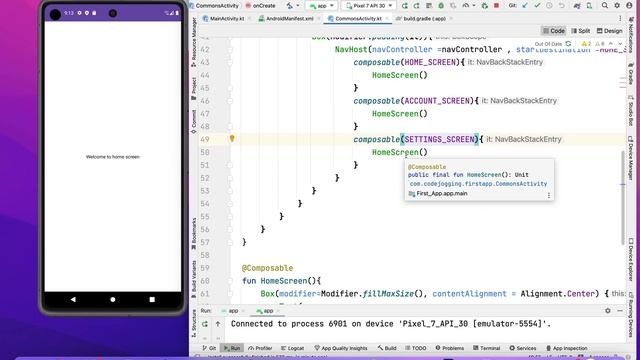The width and height of the screenshot is (640, 360).
Task: Click the account avatar icon in toolbar
Action: pyautogui.click(x=629, y=6)
